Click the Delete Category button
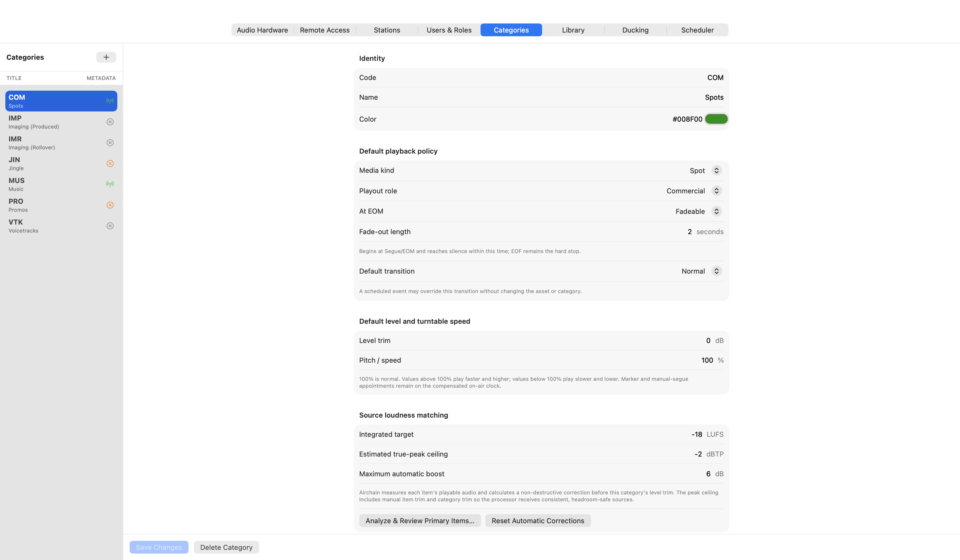The width and height of the screenshot is (960, 560). (x=226, y=547)
